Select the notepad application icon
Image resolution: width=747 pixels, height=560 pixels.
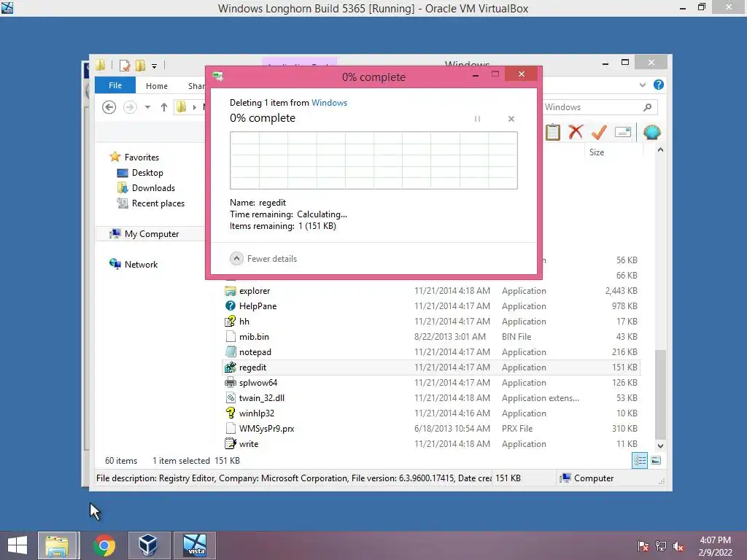coord(231,352)
